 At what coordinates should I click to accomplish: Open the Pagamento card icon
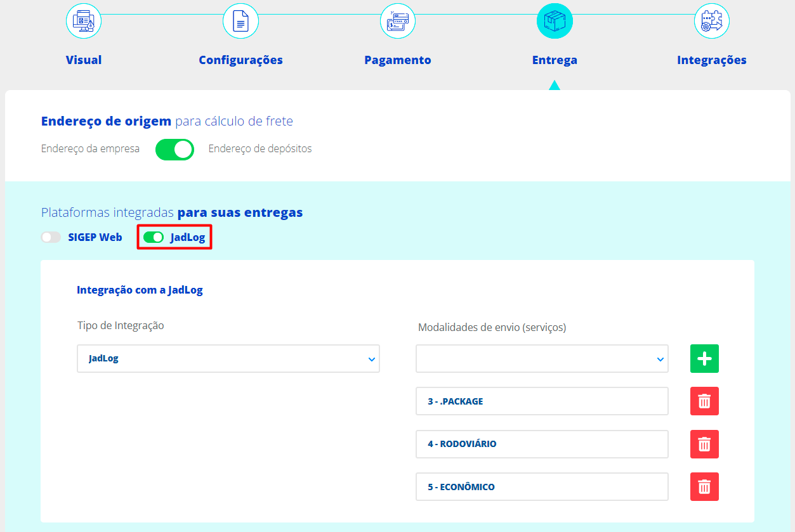tap(398, 22)
